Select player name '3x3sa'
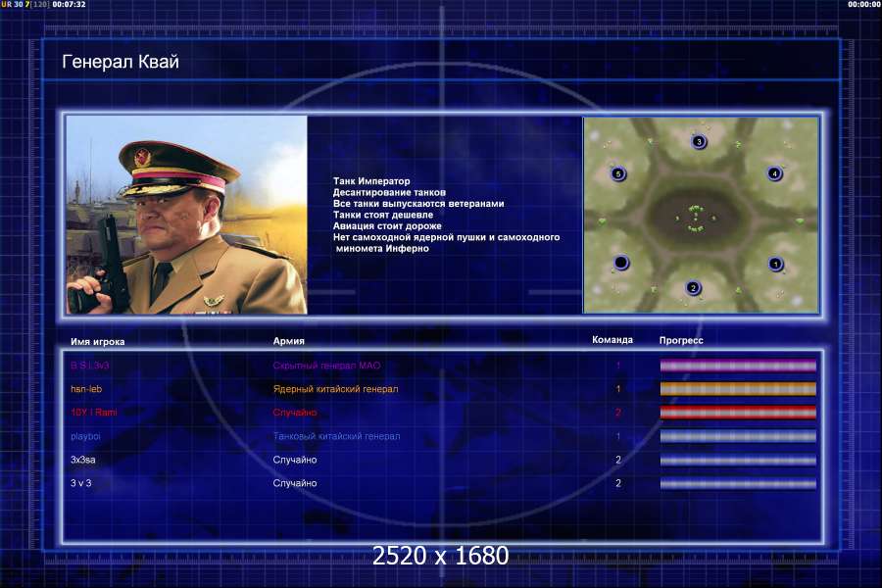The width and height of the screenshot is (882, 588). (82, 460)
